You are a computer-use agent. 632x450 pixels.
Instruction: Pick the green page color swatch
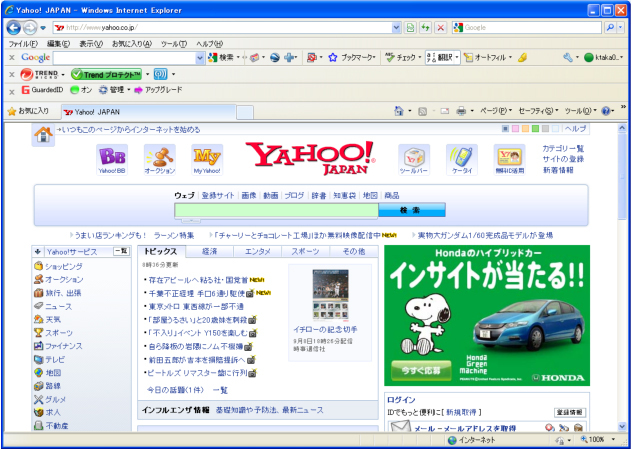pos(535,129)
